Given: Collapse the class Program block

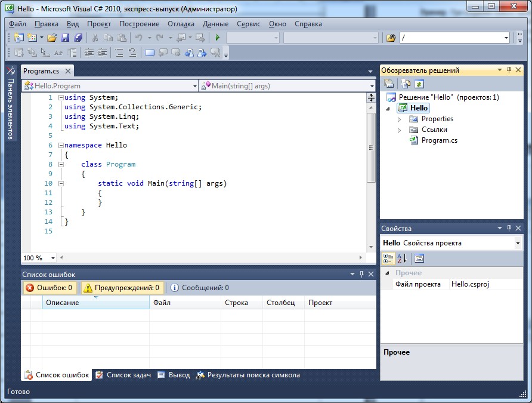Looking at the screenshot, I should [x=61, y=164].
